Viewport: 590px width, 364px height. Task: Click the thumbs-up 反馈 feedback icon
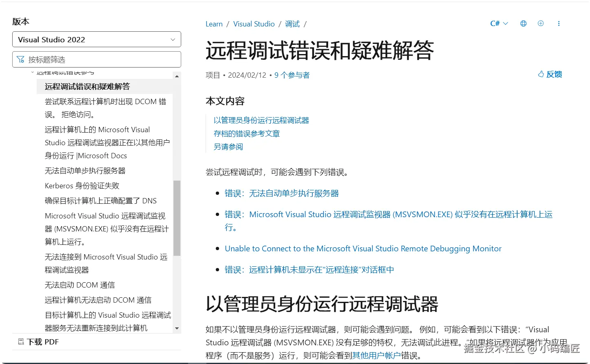click(541, 74)
